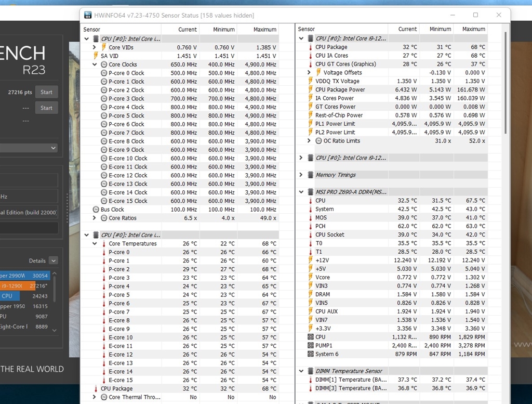Viewport: 532px width, 404px height.
Task: Click the thermometer icon beside P-core 2 temperature
Action: click(103, 269)
